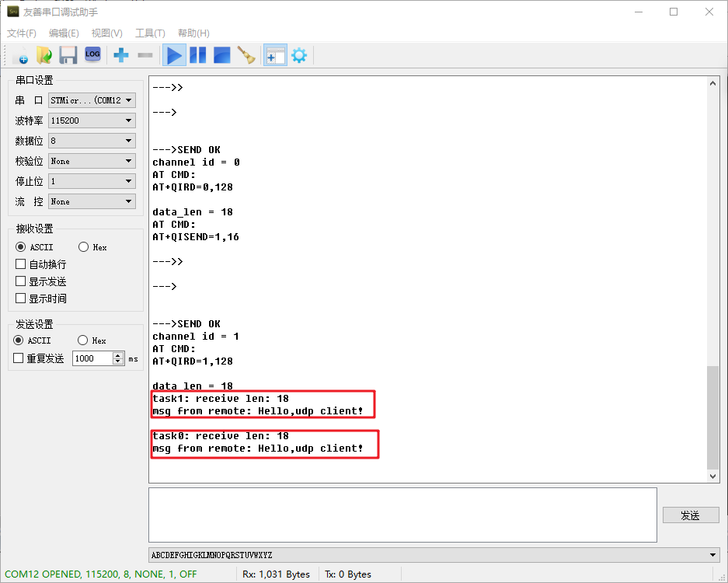
Task: Toggle the LOG recording icon
Action: pos(93,55)
